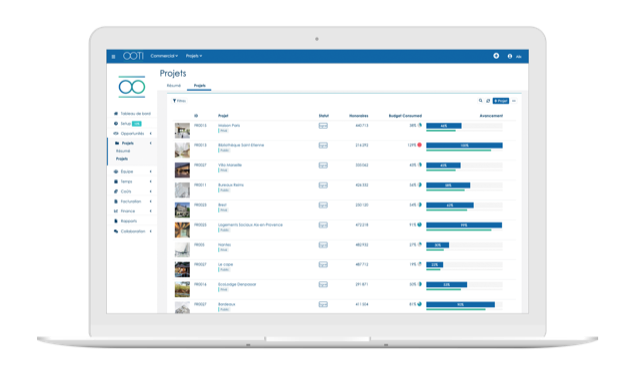
Task: Click the Temps icon in sidebar
Action: pyautogui.click(x=116, y=181)
